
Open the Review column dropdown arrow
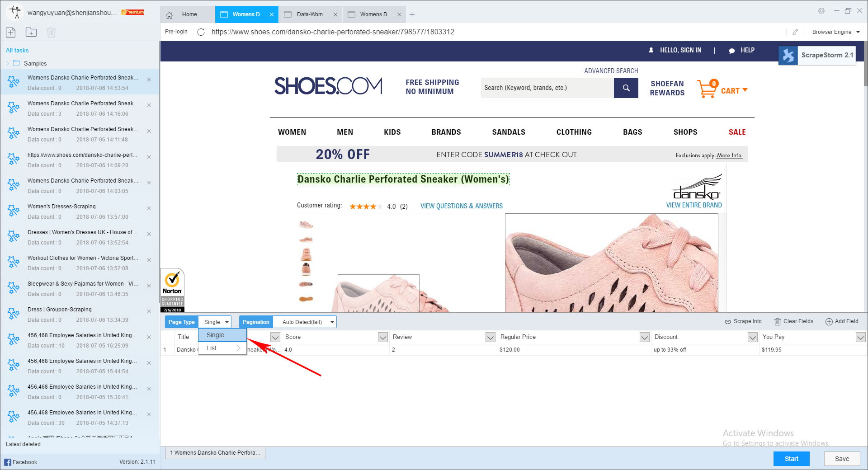pos(491,337)
